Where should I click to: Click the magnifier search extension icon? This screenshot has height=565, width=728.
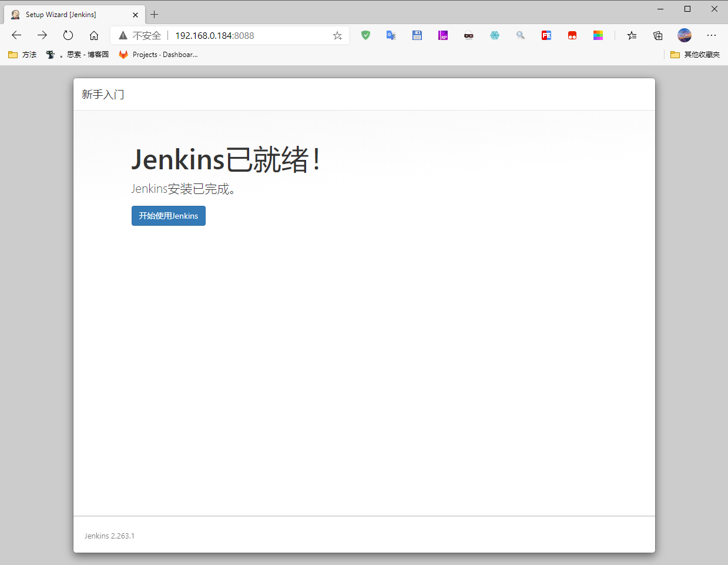[521, 35]
